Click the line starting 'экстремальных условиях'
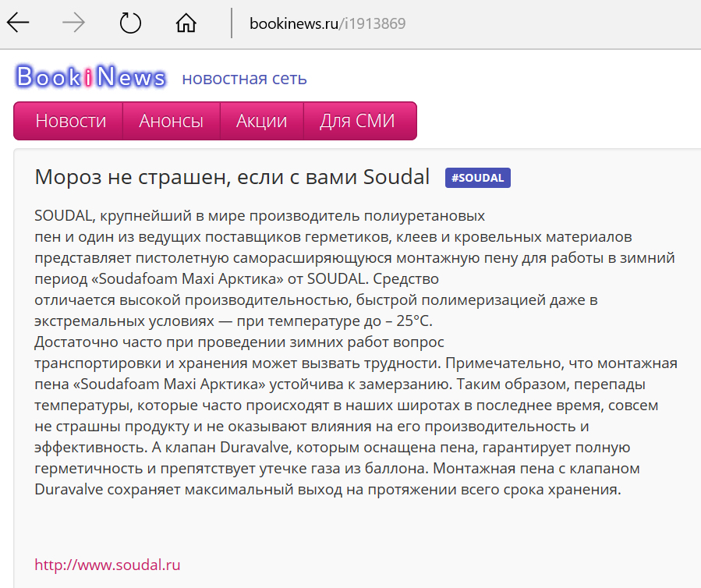The width and height of the screenshot is (701, 588). click(x=233, y=321)
